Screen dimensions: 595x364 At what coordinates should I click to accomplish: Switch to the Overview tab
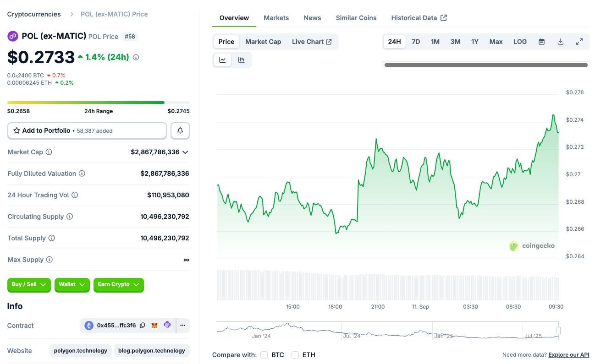[234, 18]
